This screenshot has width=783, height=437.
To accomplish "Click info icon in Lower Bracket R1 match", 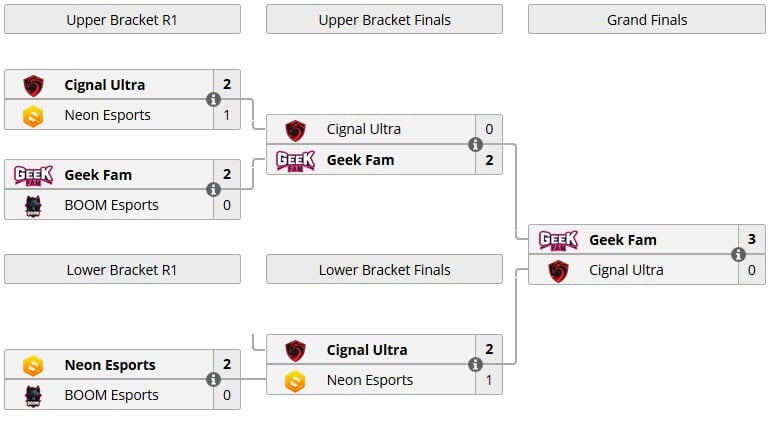I will tap(213, 380).
